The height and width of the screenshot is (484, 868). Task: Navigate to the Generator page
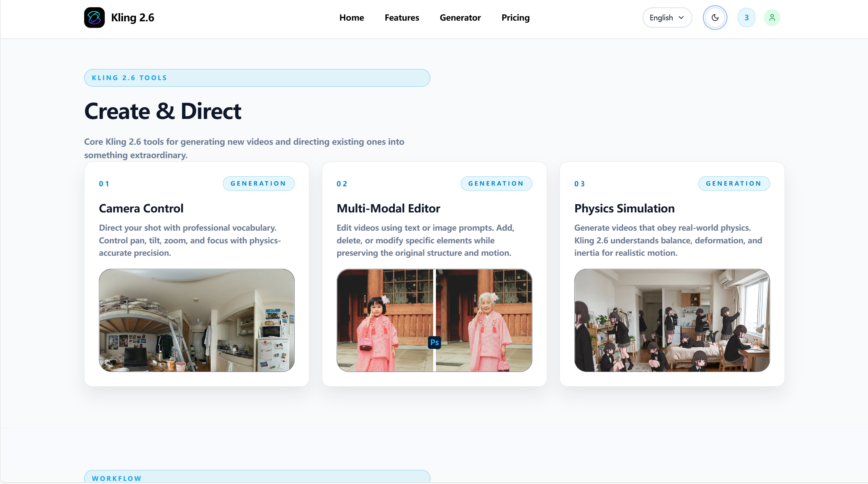(460, 18)
